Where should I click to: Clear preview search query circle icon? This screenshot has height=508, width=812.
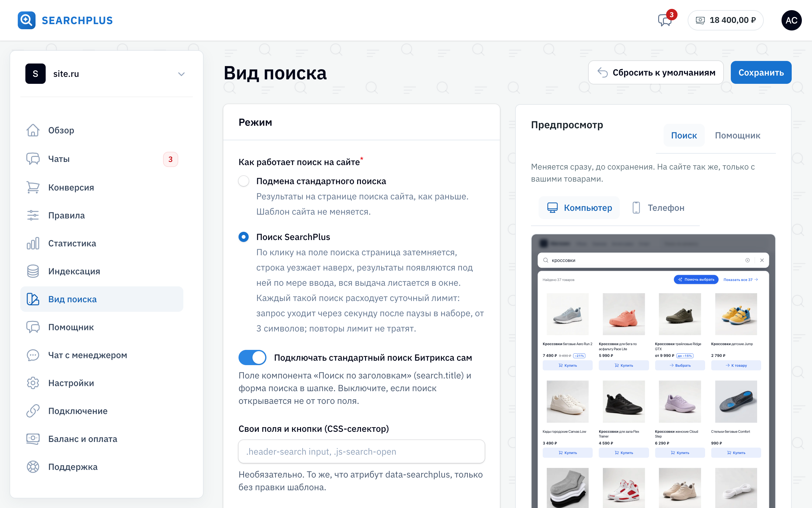(x=748, y=260)
